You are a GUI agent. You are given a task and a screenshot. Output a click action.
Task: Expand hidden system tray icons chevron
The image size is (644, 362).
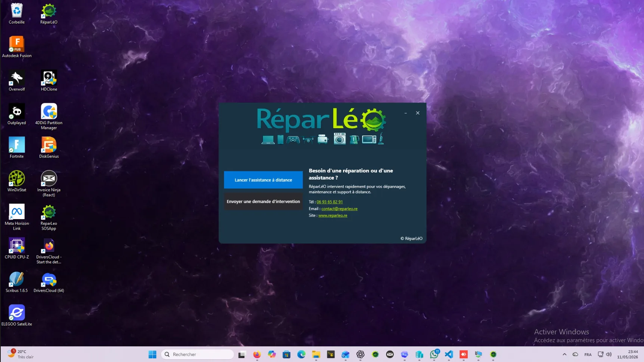[564, 355]
